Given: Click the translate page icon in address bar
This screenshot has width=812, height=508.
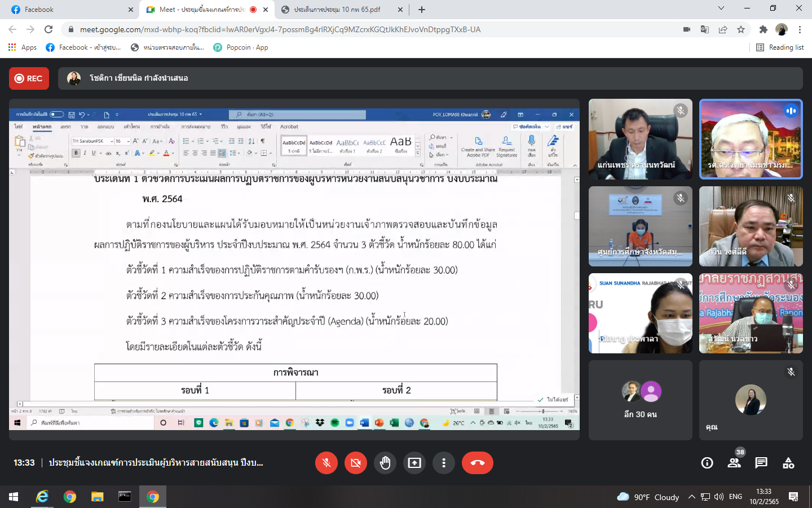Looking at the screenshot, I should [x=705, y=29].
